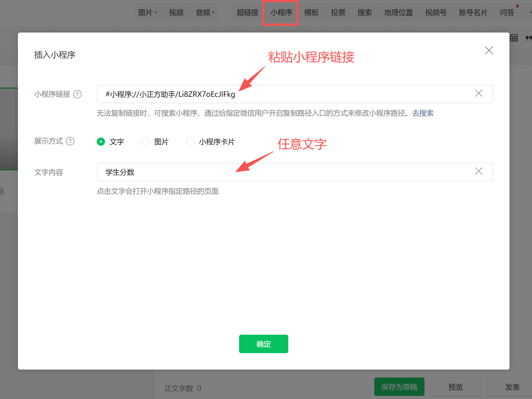Viewport: 532px width, 399px height.
Task: Show help for 小程序链接 label
Action: click(x=77, y=94)
